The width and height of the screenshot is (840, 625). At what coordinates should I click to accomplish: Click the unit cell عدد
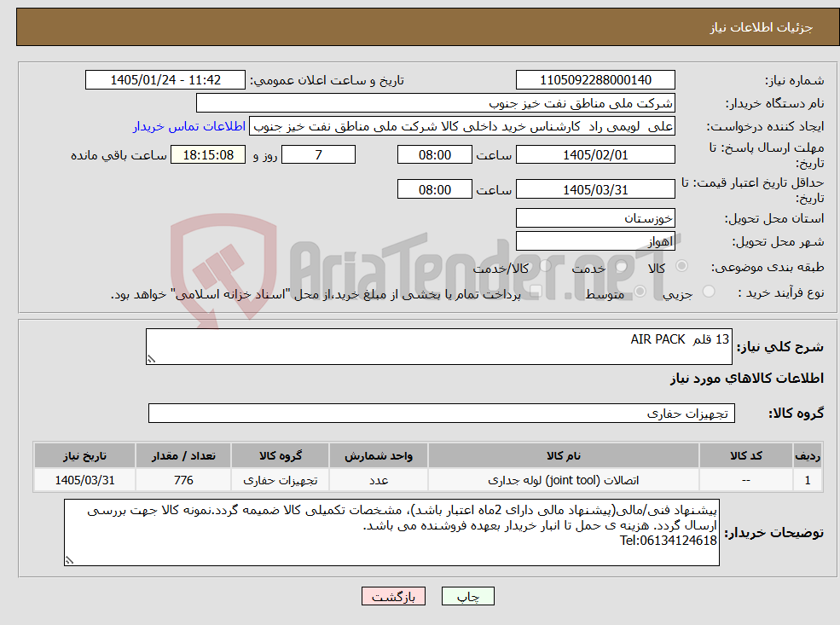pos(379,480)
